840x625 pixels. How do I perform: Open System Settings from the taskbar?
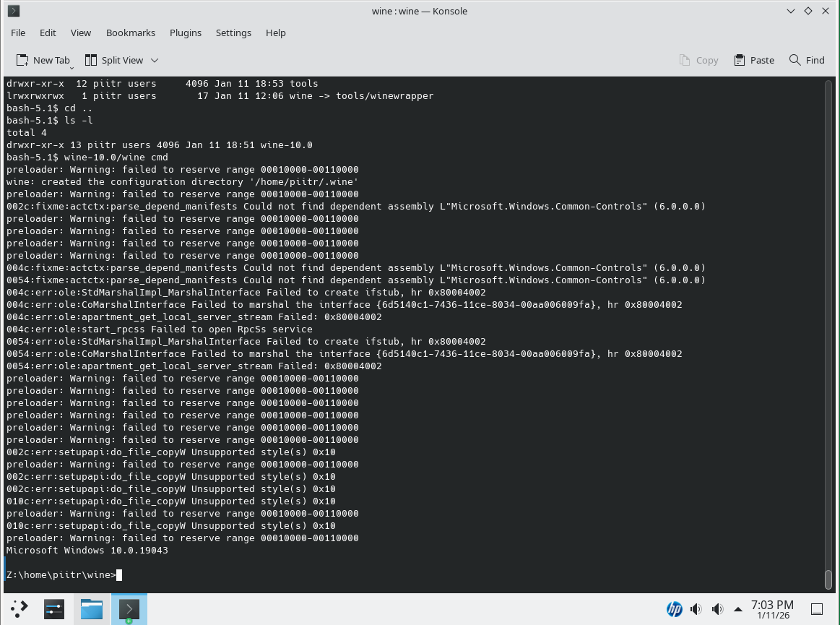coord(54,609)
